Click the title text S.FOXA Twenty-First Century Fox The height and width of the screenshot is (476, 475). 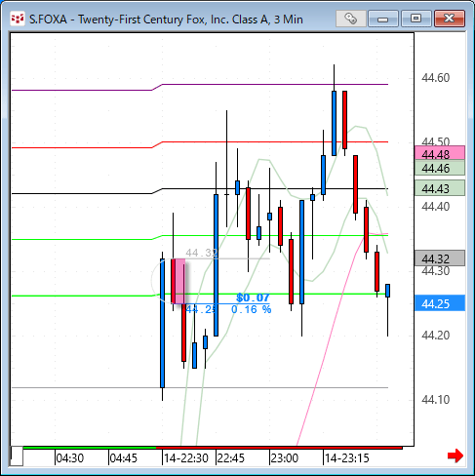click(166, 20)
